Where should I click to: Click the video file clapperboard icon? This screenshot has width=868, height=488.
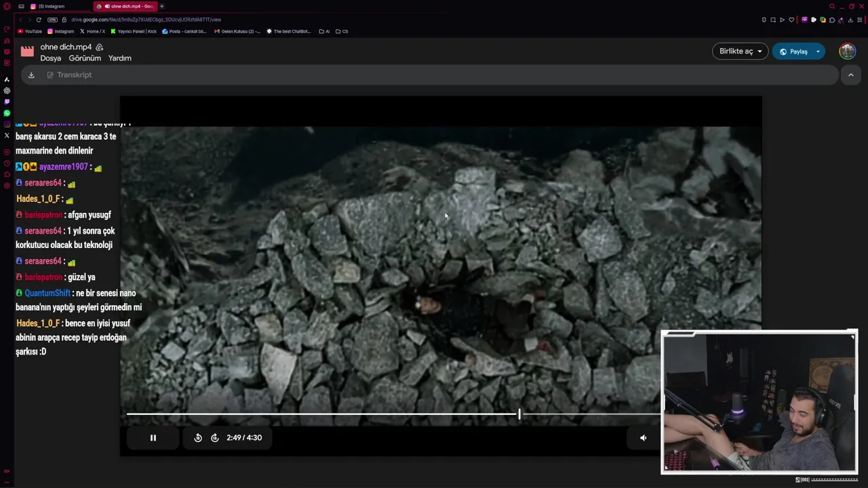(27, 52)
